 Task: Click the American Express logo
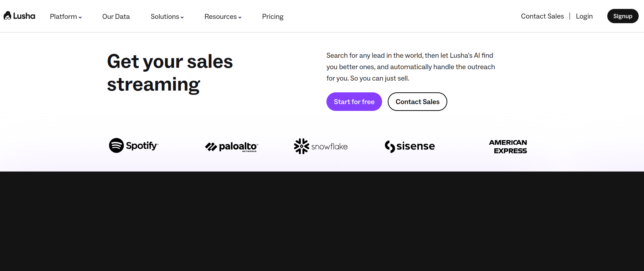[508, 147]
